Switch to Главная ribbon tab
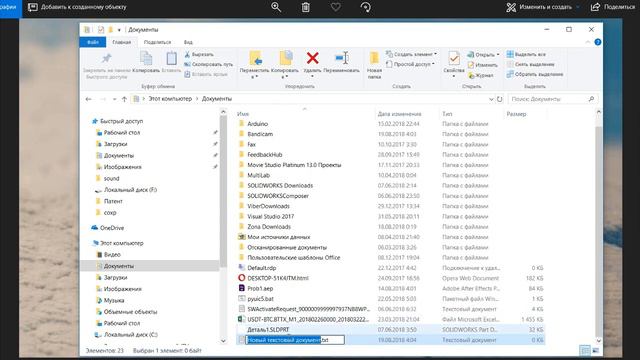The height and width of the screenshot is (360, 640). (122, 42)
